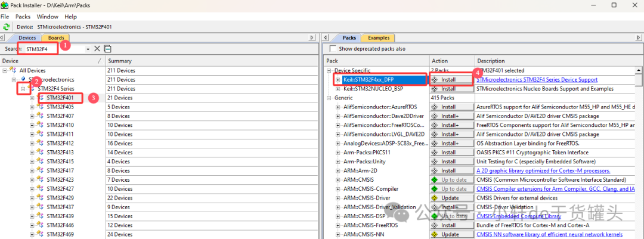
Task: Open the 2D graphic library description link
Action: tap(543, 170)
